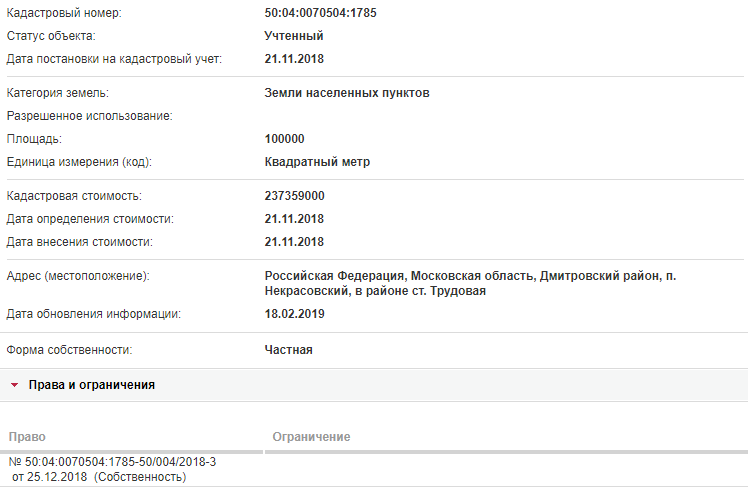
Task: Click the Квадратный метр unit value
Action: click(x=317, y=162)
